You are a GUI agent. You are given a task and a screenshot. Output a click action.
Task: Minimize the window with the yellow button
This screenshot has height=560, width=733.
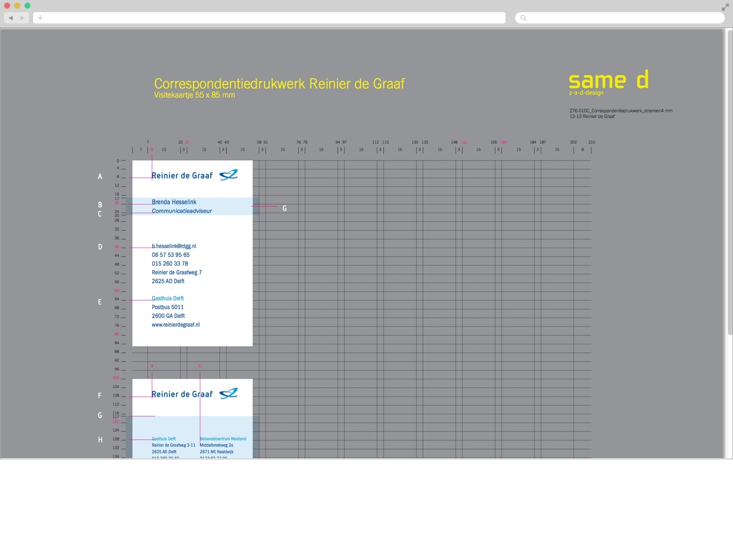point(17,6)
